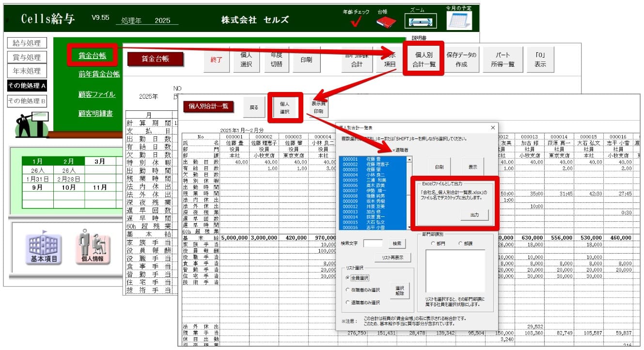Open the 賞与処理 menu tab
This screenshot has width=644, height=350.
27,57
